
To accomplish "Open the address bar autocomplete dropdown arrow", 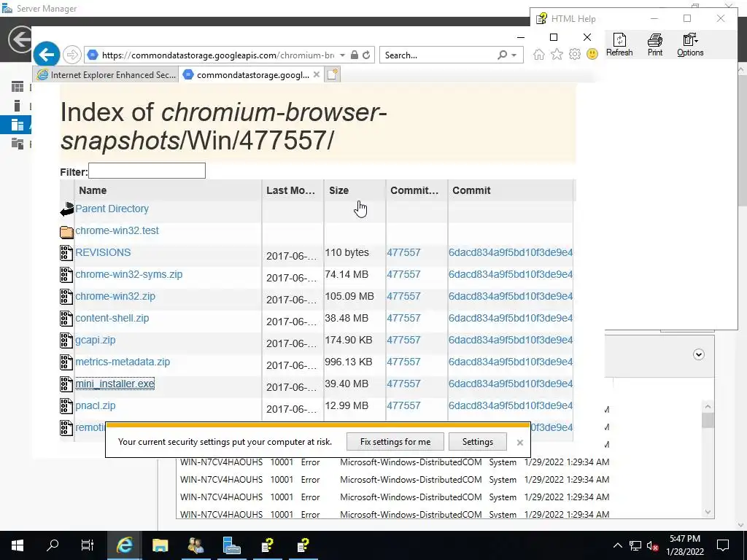I will tap(343, 55).
